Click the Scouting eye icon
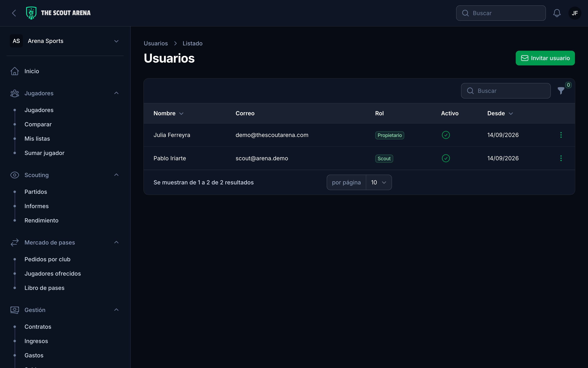The image size is (588, 368). [14, 175]
